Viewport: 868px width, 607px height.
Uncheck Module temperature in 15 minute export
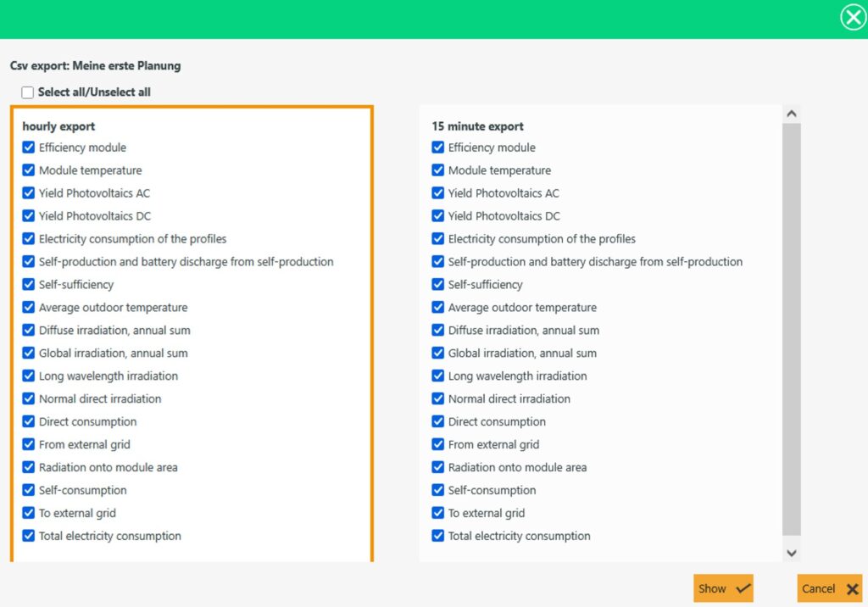point(438,170)
